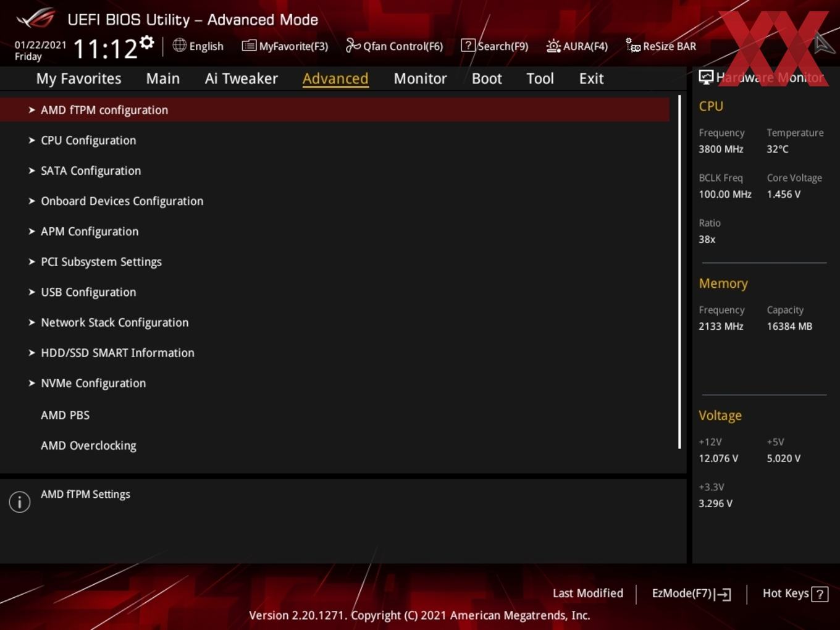Expand APM Configuration arrow
The width and height of the screenshot is (840, 630).
31,231
